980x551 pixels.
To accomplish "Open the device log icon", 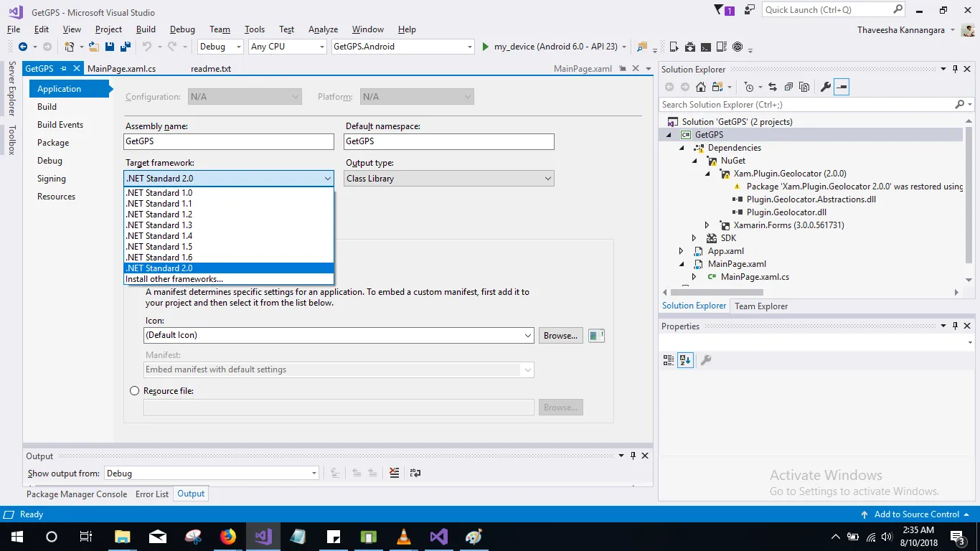I will 722,47.
